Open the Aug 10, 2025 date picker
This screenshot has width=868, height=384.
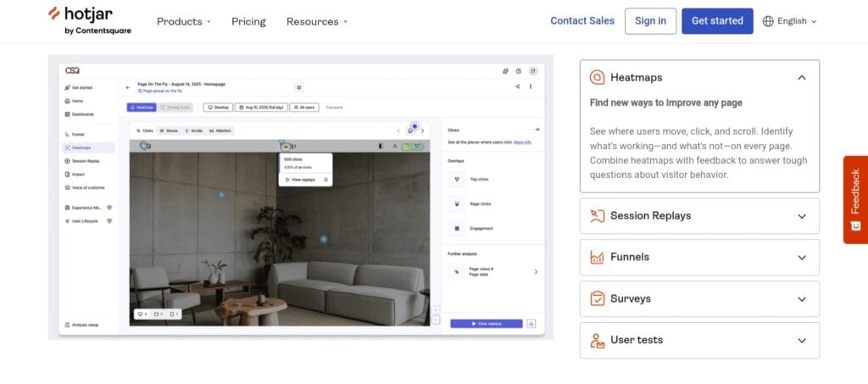261,108
